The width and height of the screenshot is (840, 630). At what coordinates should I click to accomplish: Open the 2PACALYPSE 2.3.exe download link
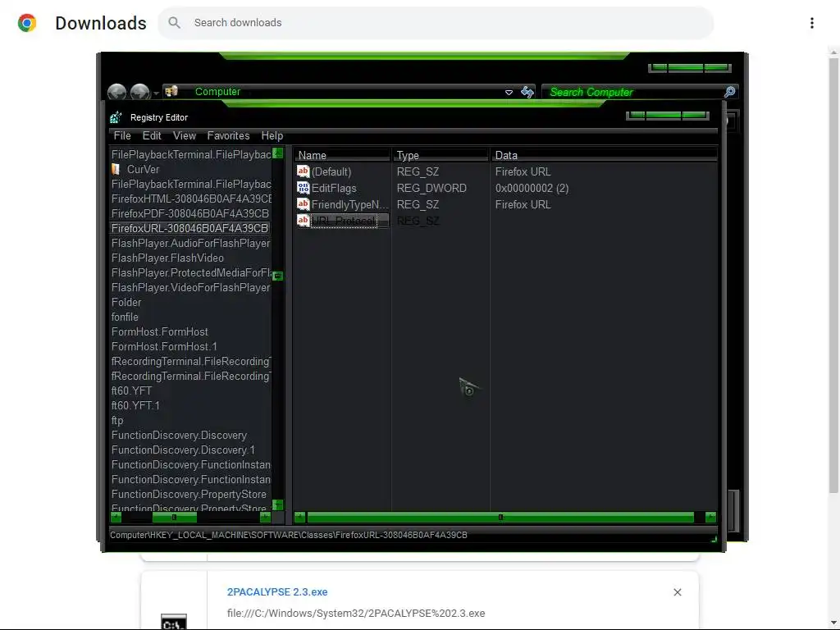(277, 592)
